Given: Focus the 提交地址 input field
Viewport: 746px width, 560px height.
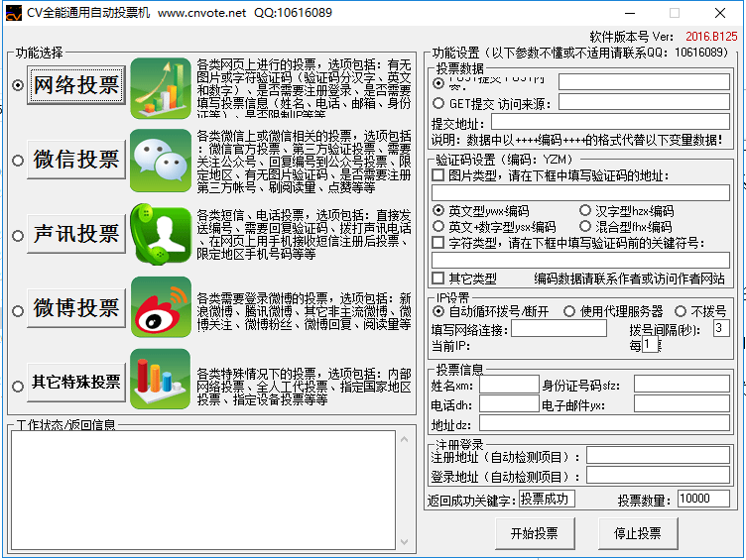Looking at the screenshot, I should (610, 122).
